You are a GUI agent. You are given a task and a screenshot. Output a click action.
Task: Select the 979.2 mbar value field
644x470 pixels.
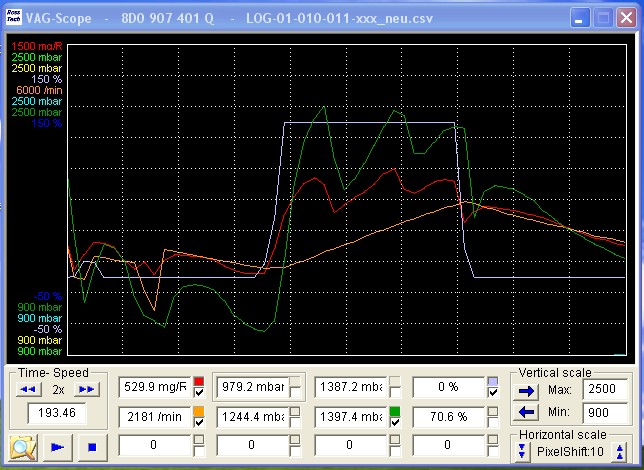coord(253,387)
